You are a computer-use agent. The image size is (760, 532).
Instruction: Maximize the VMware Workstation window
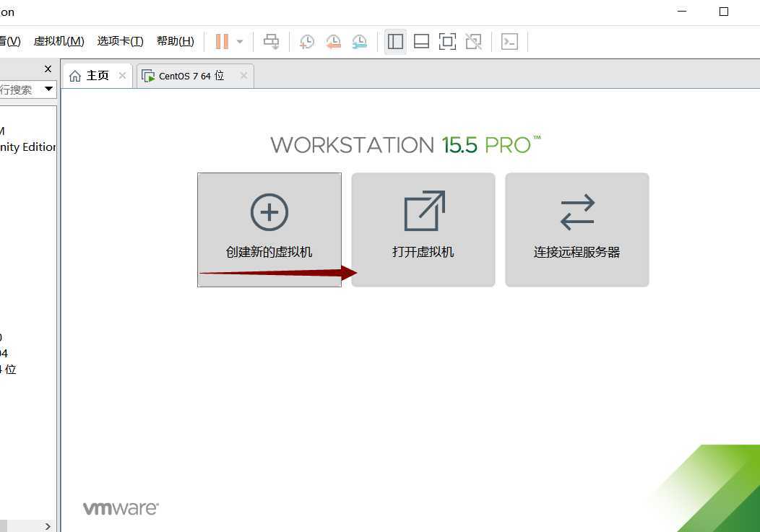coord(724,12)
